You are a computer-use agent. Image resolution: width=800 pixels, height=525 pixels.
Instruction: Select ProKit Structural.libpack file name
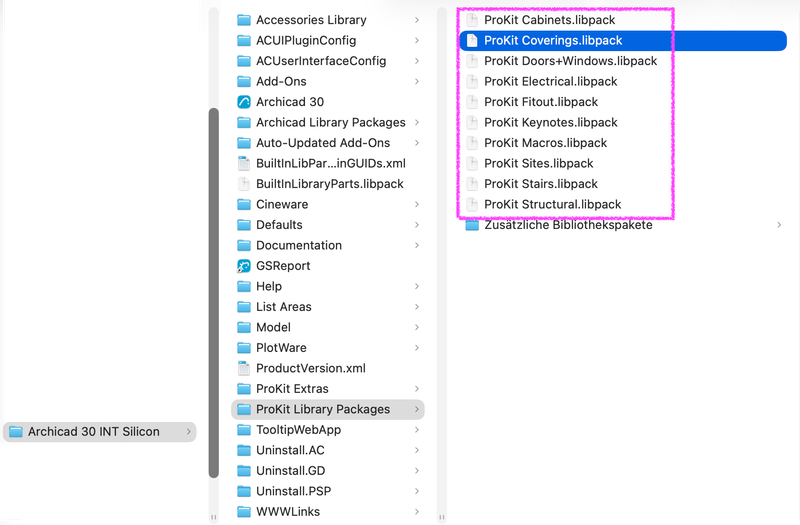point(553,205)
